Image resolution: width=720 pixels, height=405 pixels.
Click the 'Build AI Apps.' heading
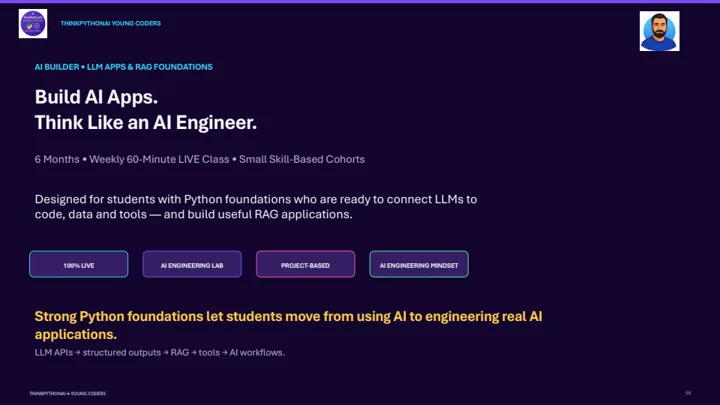[x=96, y=97]
